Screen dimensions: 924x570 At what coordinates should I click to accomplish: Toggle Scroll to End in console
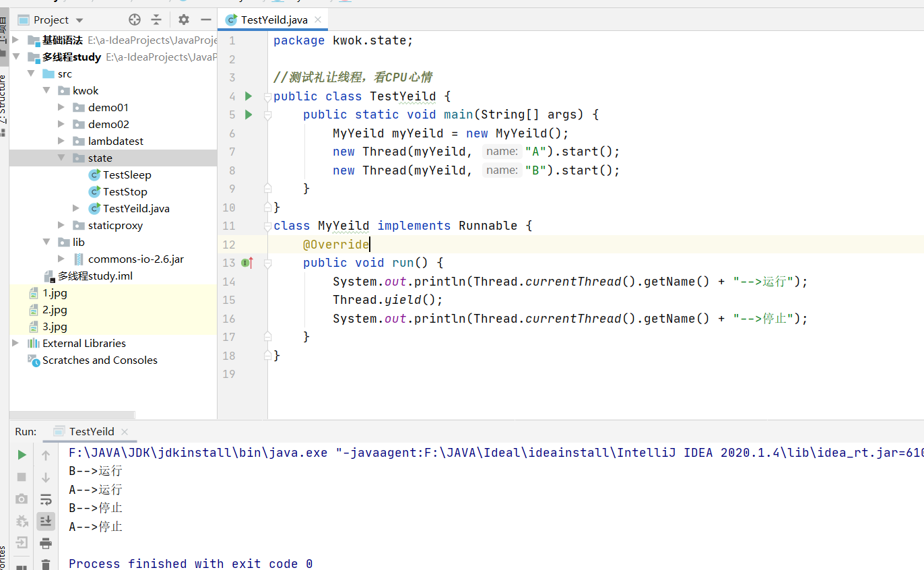[46, 521]
